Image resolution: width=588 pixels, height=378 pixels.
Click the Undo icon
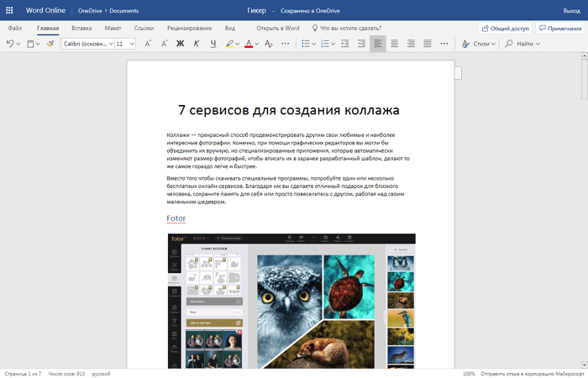11,43
